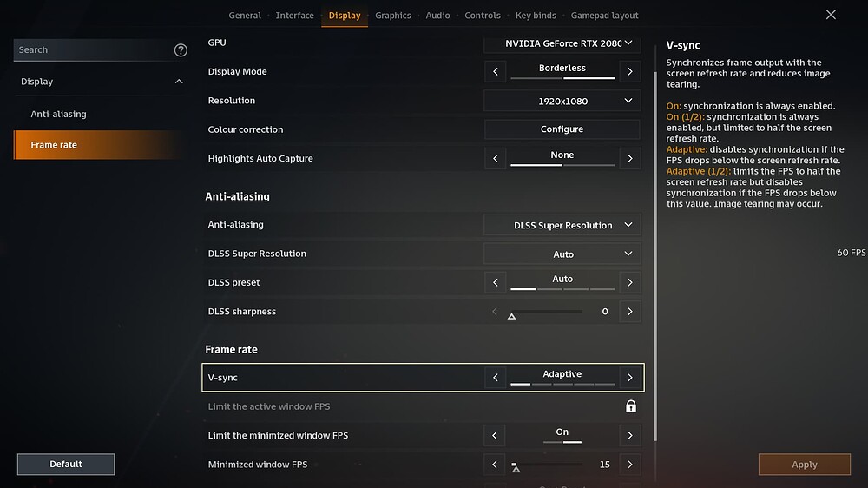Click the V-sync Adaptive value
This screenshot has width=868, height=488.
click(562, 374)
